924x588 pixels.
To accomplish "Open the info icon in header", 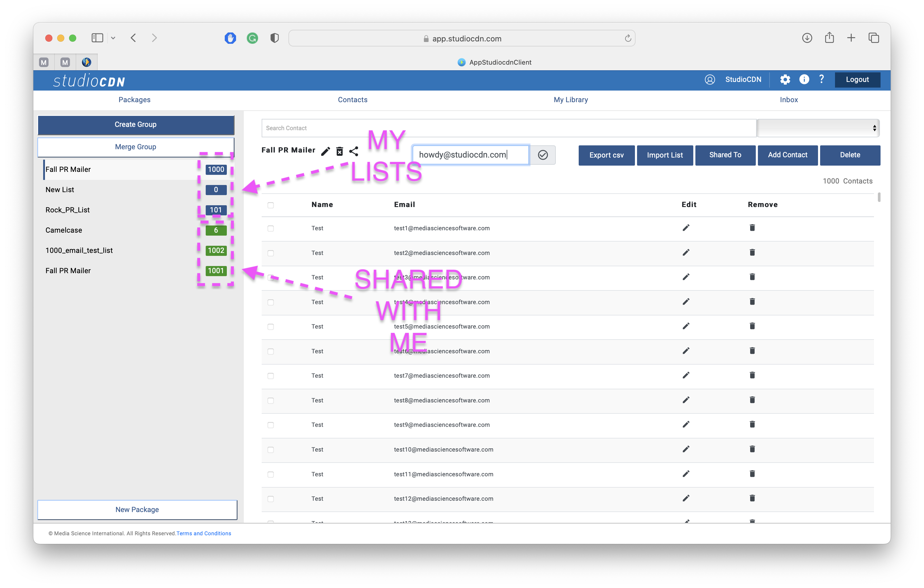I will coord(804,80).
